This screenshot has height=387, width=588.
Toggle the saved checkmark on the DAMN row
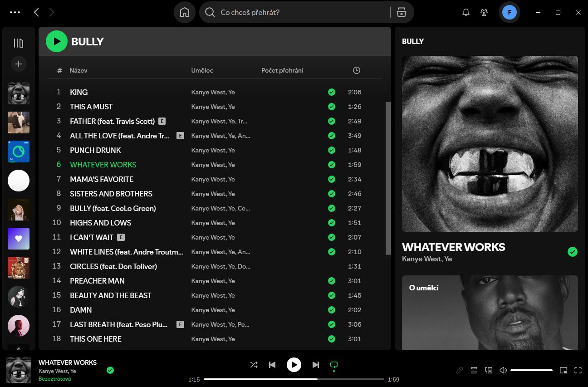point(332,310)
